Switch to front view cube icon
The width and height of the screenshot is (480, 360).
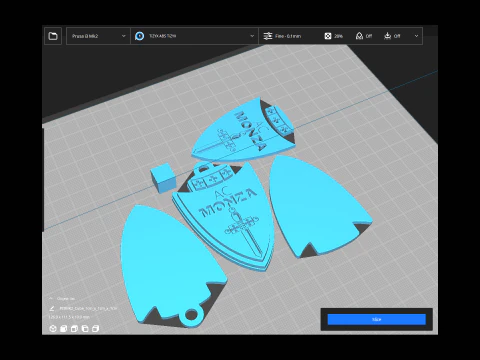click(63, 329)
